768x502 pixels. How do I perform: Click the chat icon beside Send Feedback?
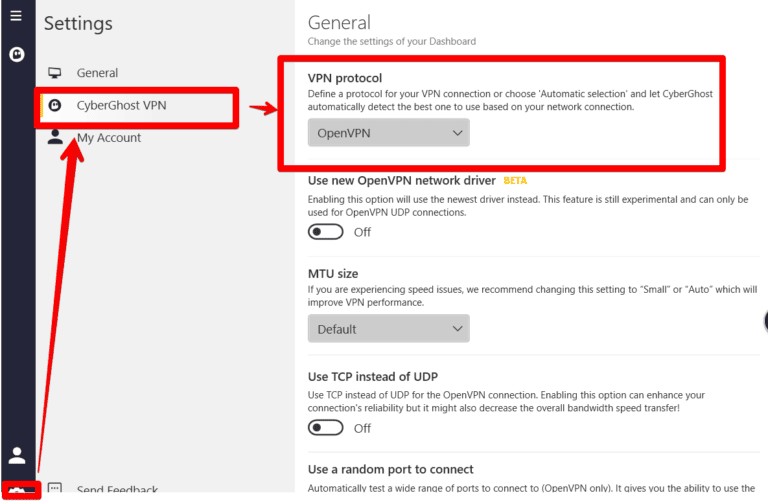(x=56, y=489)
